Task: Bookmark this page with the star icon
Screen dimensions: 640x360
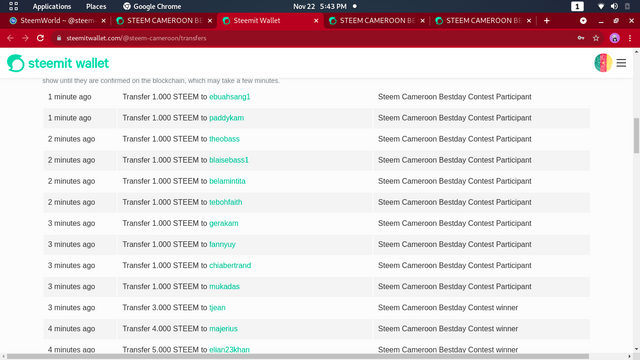Action: click(x=596, y=38)
